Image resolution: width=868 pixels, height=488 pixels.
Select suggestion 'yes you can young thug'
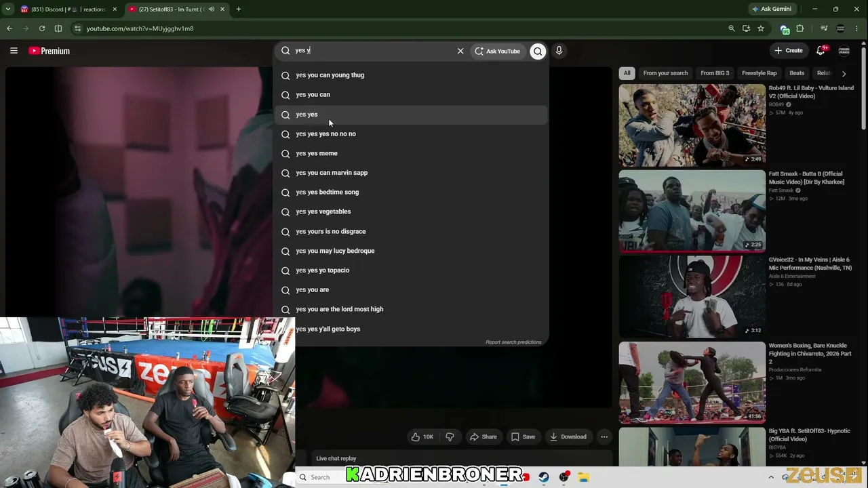[411, 75]
